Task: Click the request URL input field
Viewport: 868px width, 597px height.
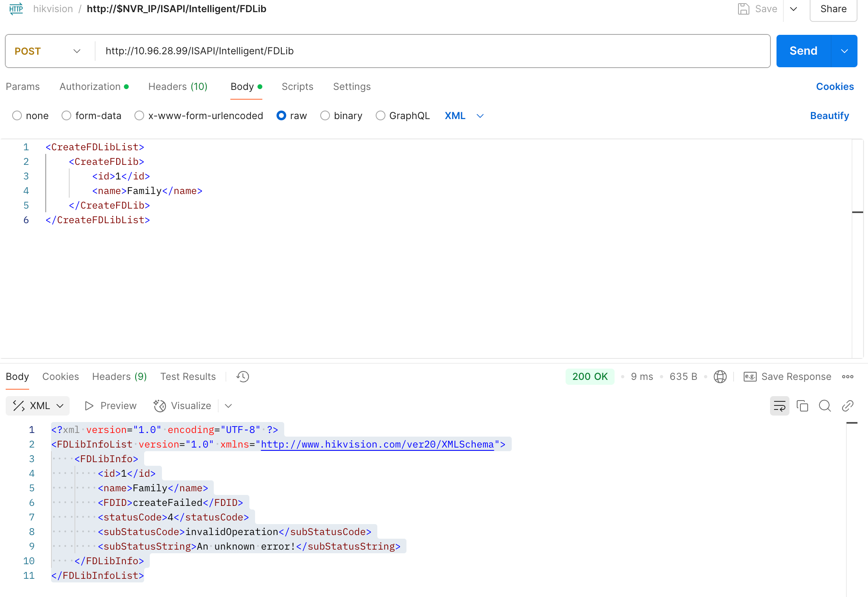Action: (364, 51)
